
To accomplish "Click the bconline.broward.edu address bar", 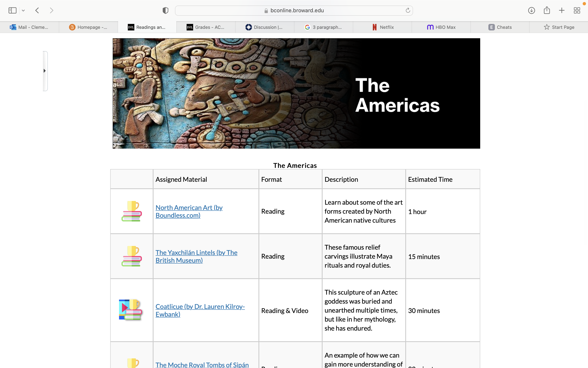I will 294,10.
